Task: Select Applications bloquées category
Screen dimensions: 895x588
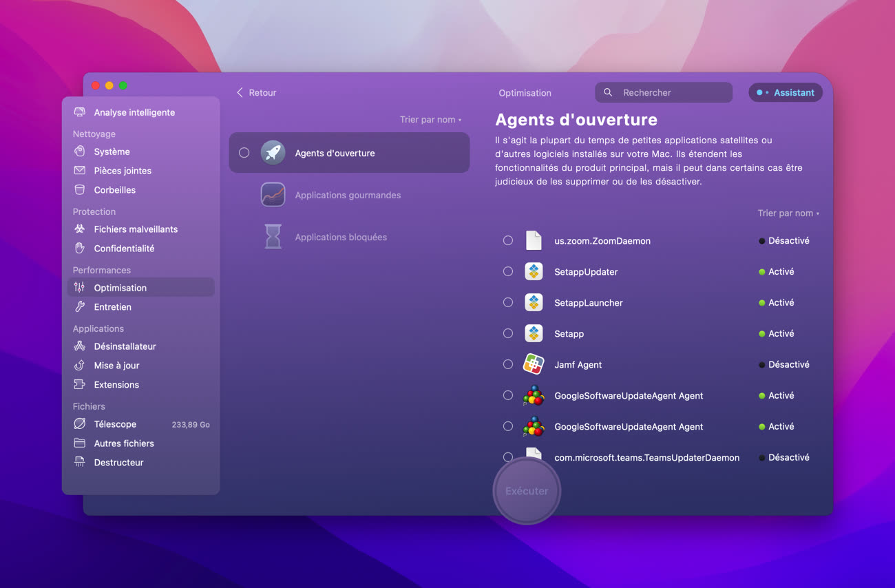Action: (349, 237)
